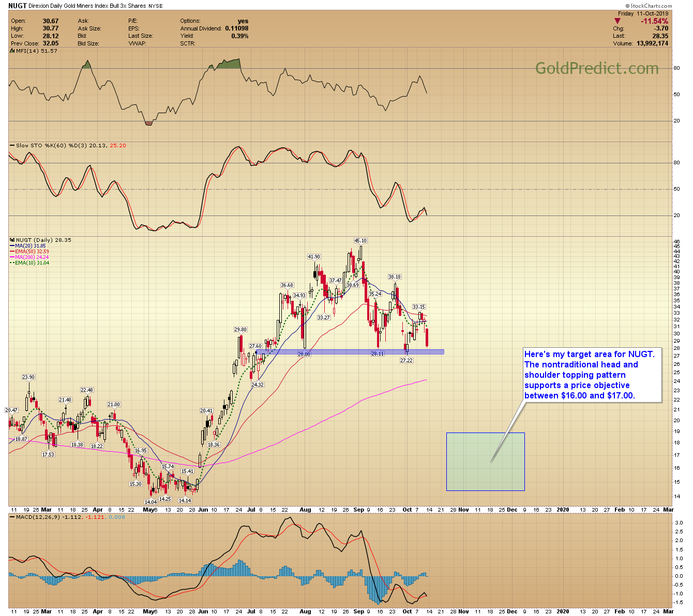The height and width of the screenshot is (616, 693).
Task: Select the Prev Close value 32.05
Action: (51, 43)
